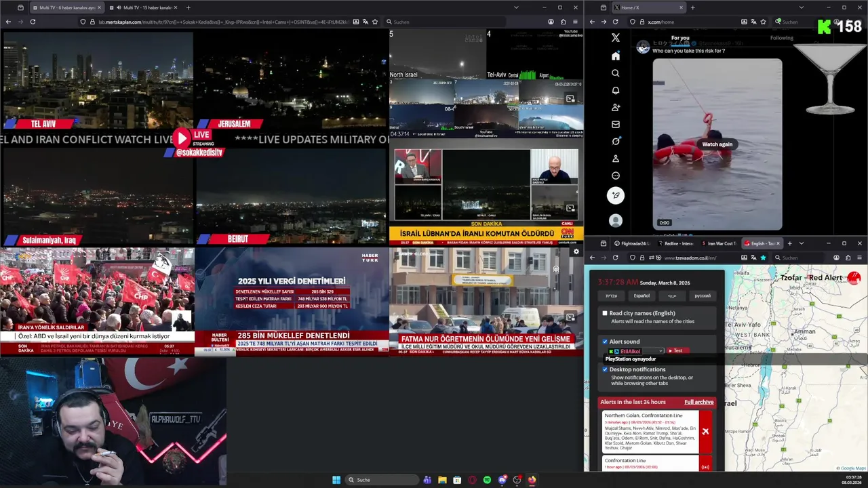Screen dimensions: 868x488
Task: Click highlighted bookmark star in tzevaadom window
Action: pos(763,258)
